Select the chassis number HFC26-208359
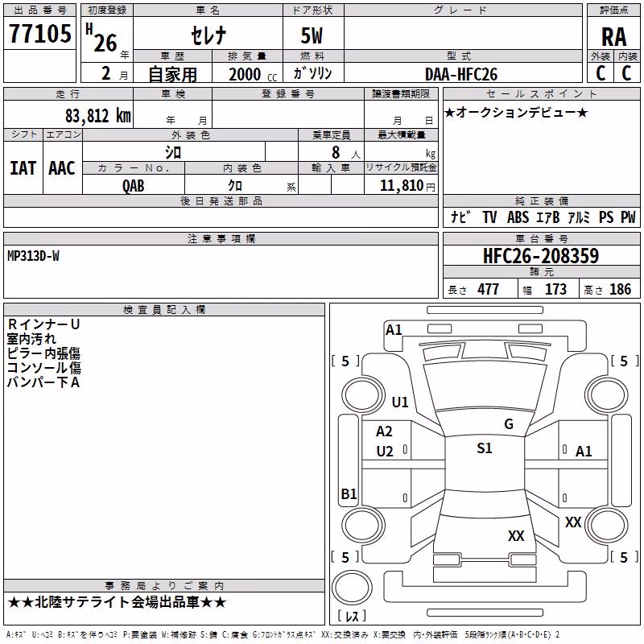Viewport: 644px width, 644px height. click(x=540, y=256)
